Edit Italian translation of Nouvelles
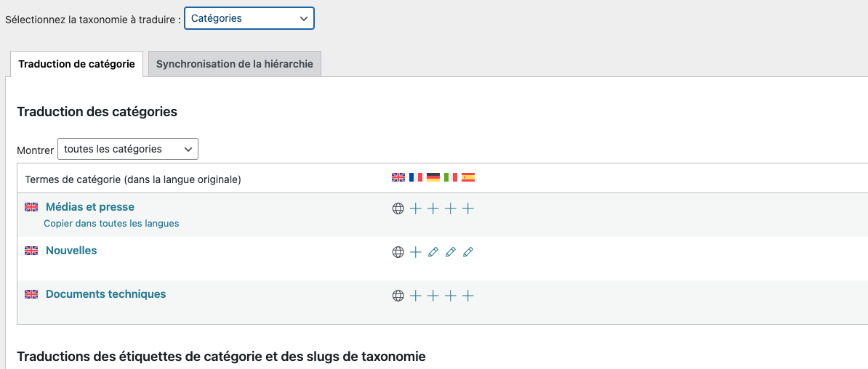 click(x=451, y=252)
